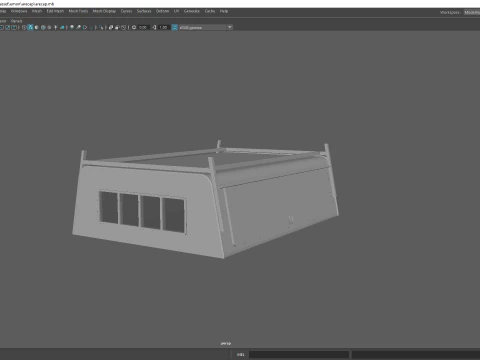This screenshot has width=480, height=360.
Task: Toggle Shadows icon in panel toolbar
Action: pos(62,27)
